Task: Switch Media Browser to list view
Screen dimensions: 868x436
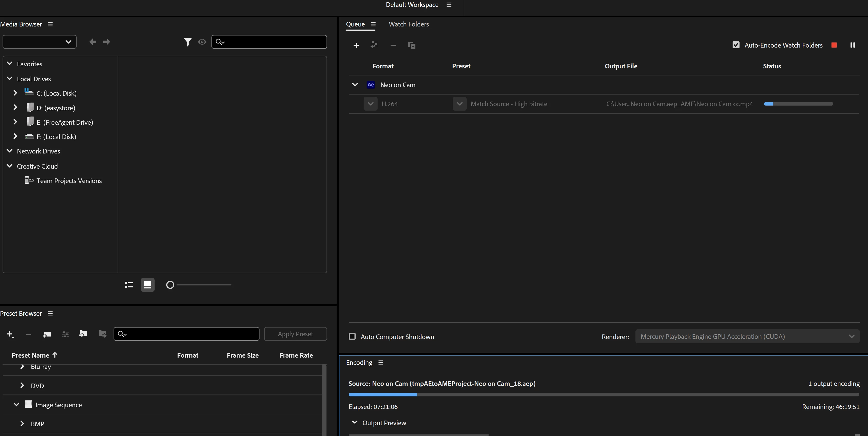Action: coord(129,285)
